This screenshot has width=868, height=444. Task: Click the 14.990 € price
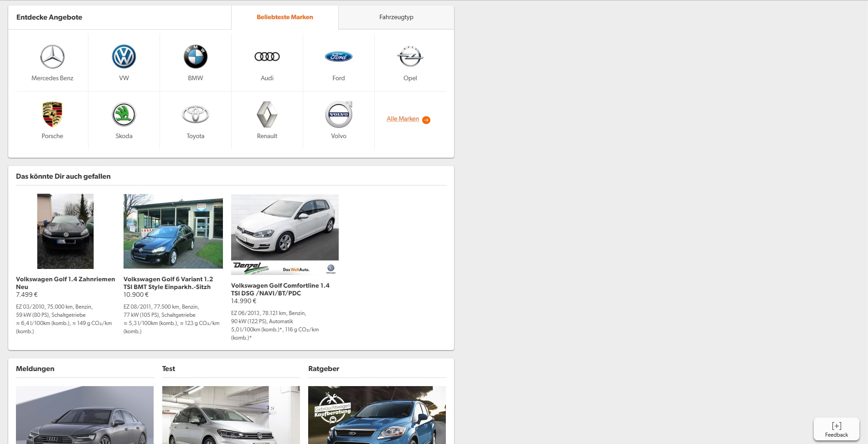coord(244,301)
